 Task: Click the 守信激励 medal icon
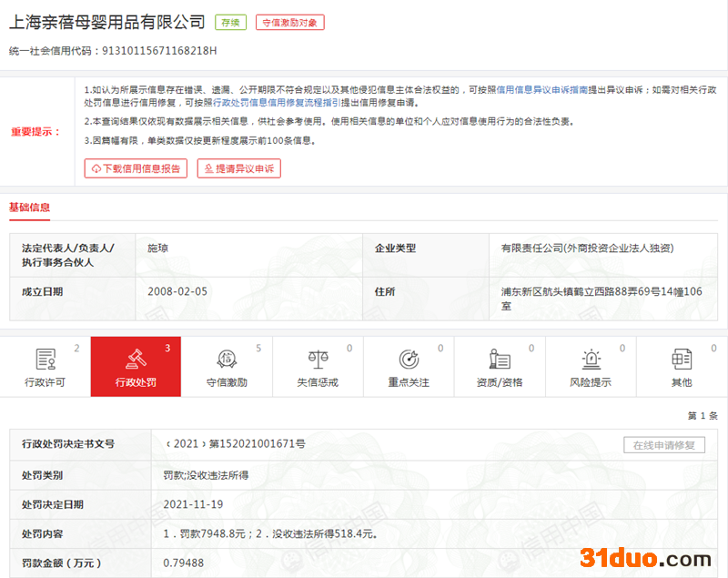tap(227, 360)
